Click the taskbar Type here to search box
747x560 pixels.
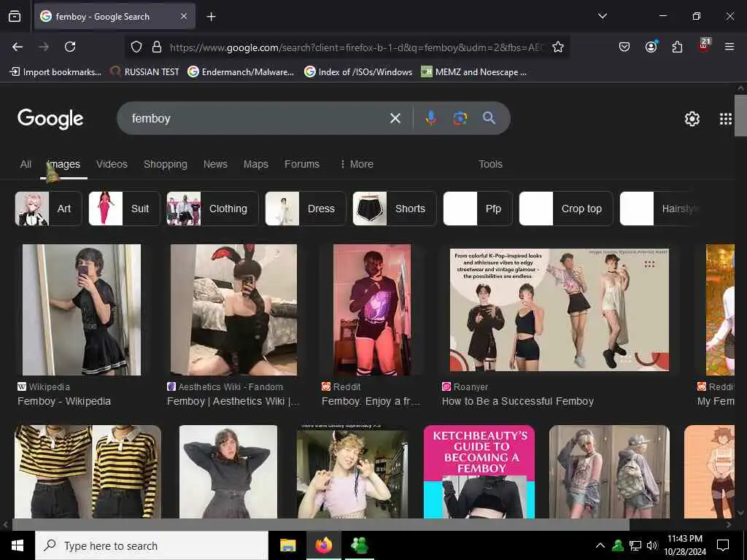[x=152, y=545]
